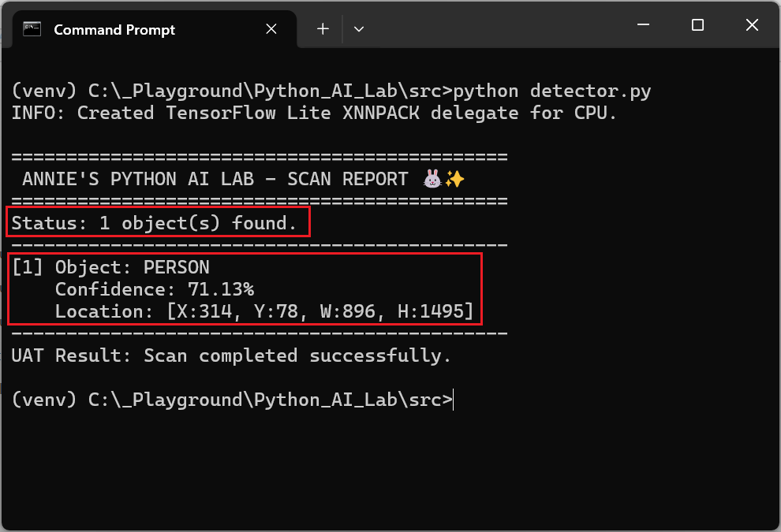The image size is (781, 532).
Task: Click the 'Status: 1 object(s) found.' line
Action: 154,223
